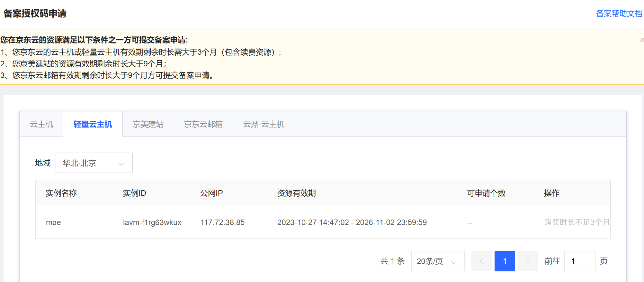Click the 可申请个数 column header

pos(486,193)
